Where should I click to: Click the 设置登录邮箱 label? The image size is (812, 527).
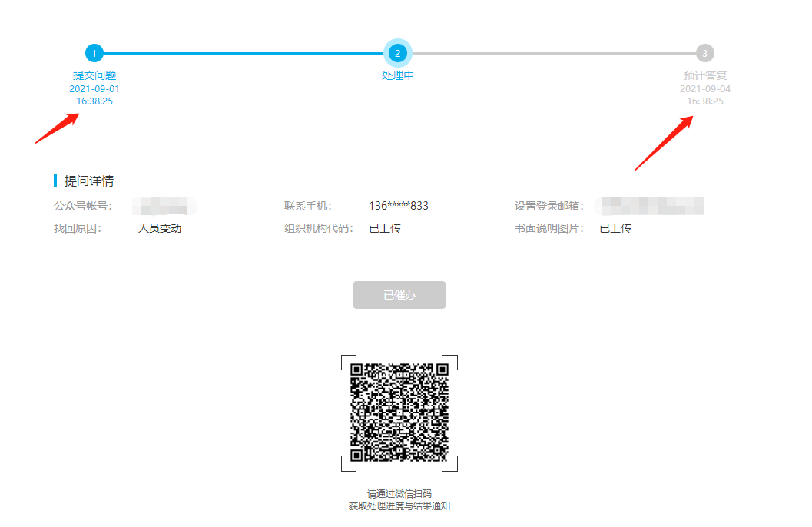(x=549, y=206)
